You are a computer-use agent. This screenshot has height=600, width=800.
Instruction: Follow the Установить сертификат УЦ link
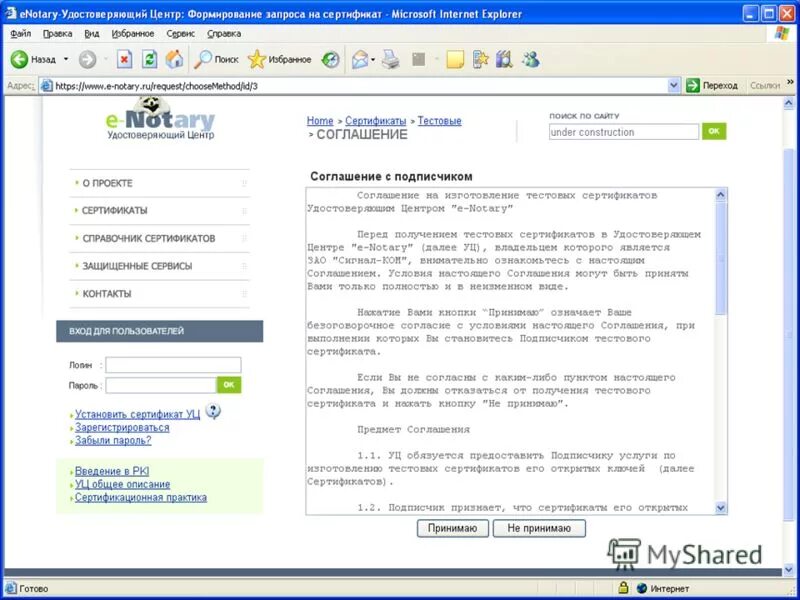coord(137,414)
